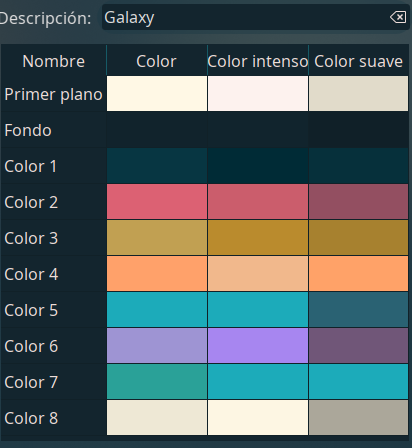The width and height of the screenshot is (412, 448).
Task: Adjust the Color 7 teal Color swatch
Action: pyautogui.click(x=157, y=382)
